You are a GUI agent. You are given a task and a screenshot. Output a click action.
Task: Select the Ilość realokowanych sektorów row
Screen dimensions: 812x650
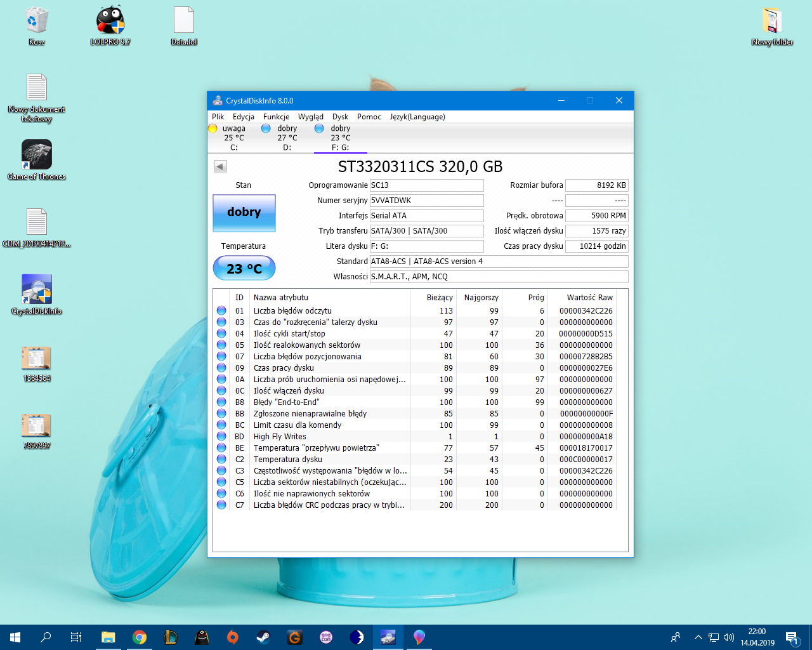[415, 345]
